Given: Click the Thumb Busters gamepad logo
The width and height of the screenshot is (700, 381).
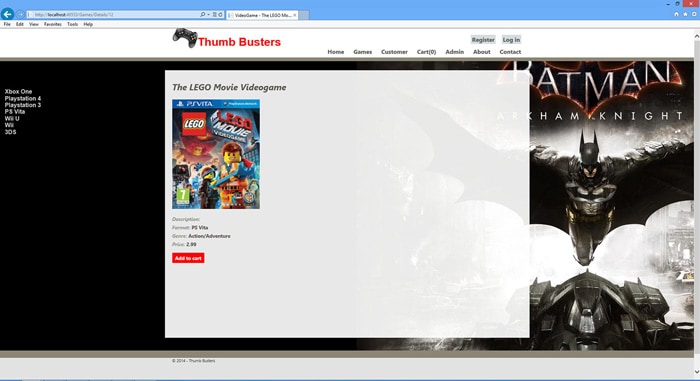Looking at the screenshot, I should (185, 38).
